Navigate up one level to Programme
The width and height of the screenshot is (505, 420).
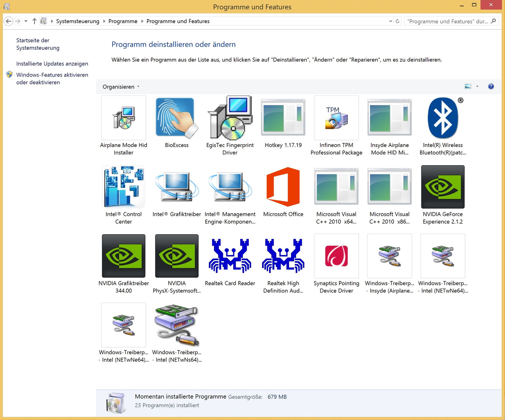click(x=34, y=21)
